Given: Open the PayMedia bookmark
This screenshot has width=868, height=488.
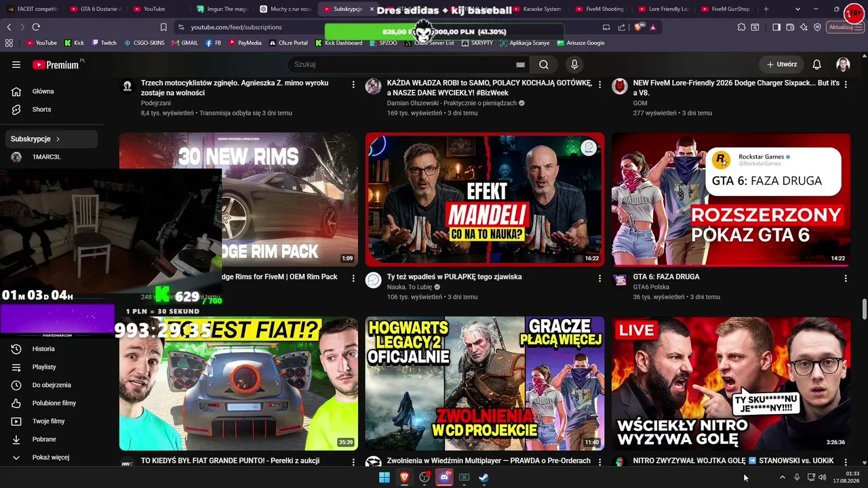Looking at the screenshot, I should pos(245,43).
